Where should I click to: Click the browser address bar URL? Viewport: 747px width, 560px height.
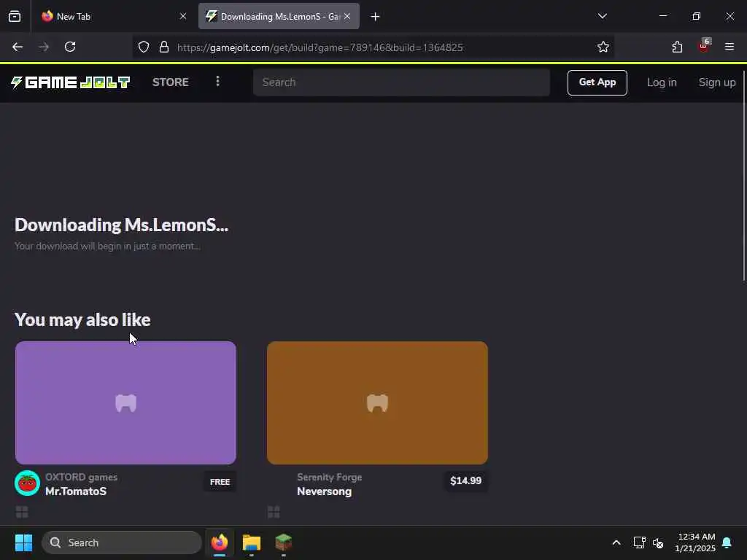coord(320,47)
